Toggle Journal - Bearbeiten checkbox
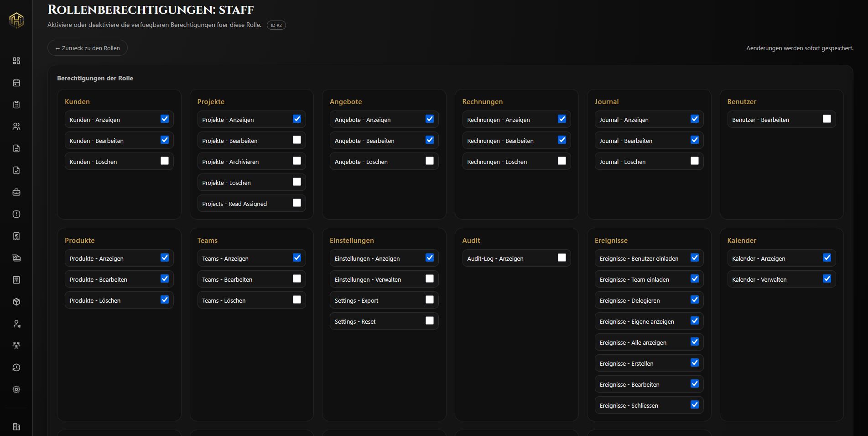Viewport: 868px width, 436px height. pyautogui.click(x=695, y=140)
